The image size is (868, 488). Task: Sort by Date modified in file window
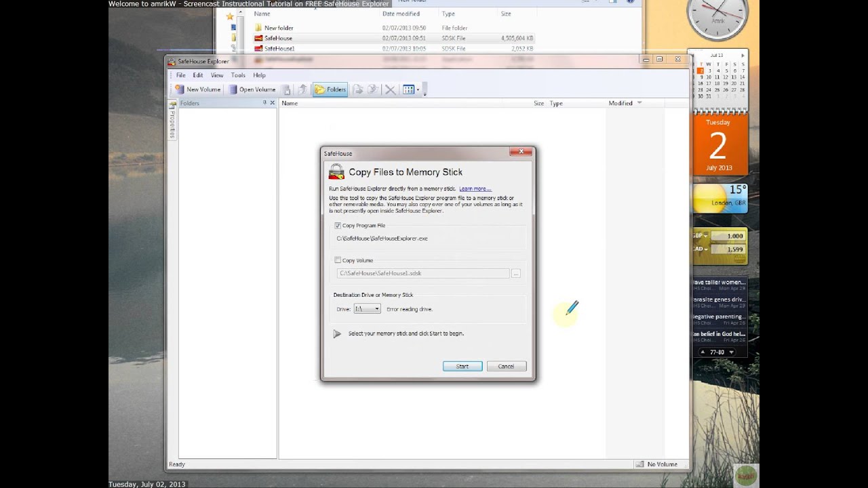(401, 14)
